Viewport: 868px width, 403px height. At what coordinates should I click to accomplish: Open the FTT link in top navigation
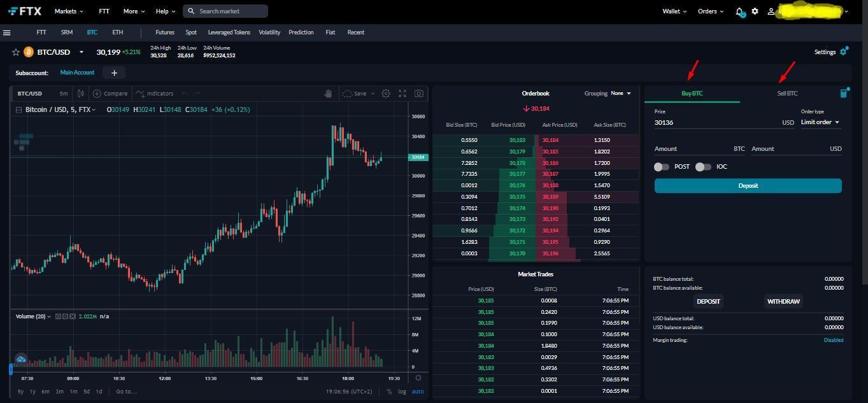[104, 11]
